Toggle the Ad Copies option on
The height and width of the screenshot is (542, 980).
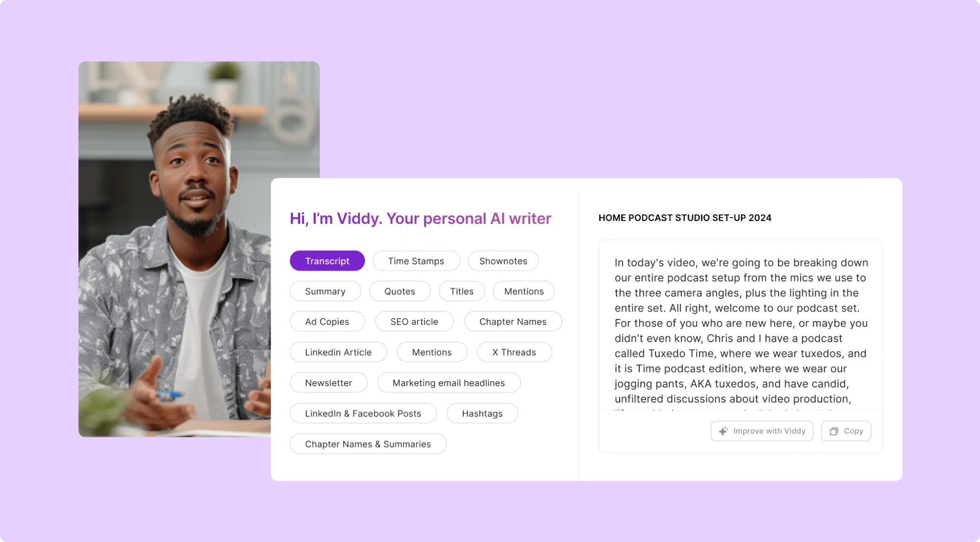click(327, 321)
